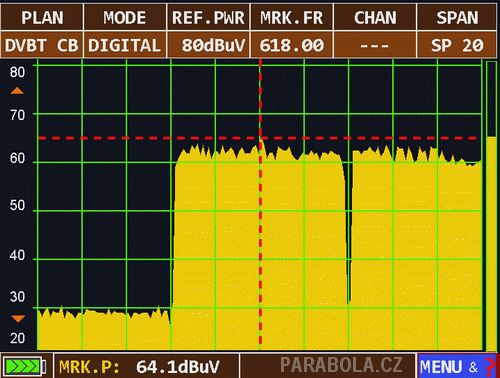Click the 618.00 marker frequency field

point(291,45)
